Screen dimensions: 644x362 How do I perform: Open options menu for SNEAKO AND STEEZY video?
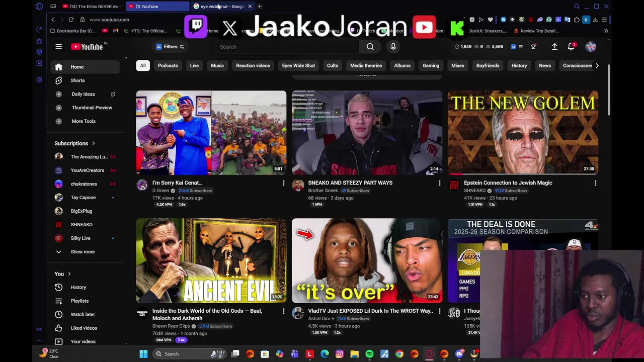(439, 183)
